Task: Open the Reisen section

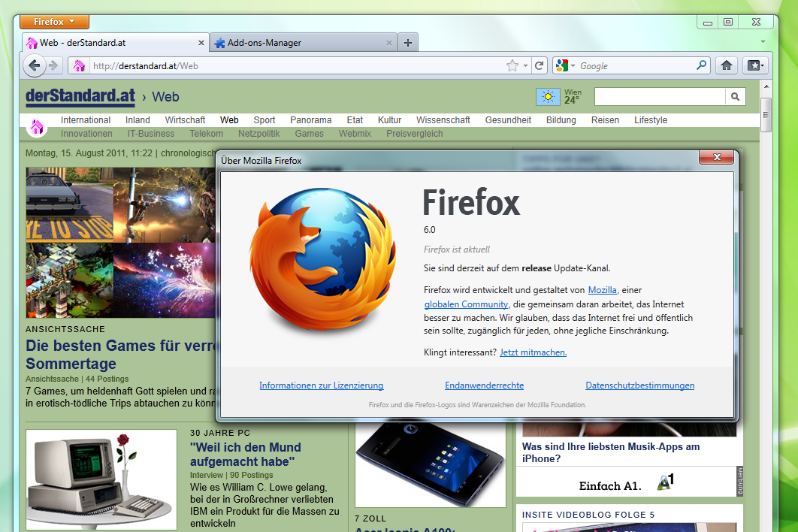Action: [x=605, y=120]
